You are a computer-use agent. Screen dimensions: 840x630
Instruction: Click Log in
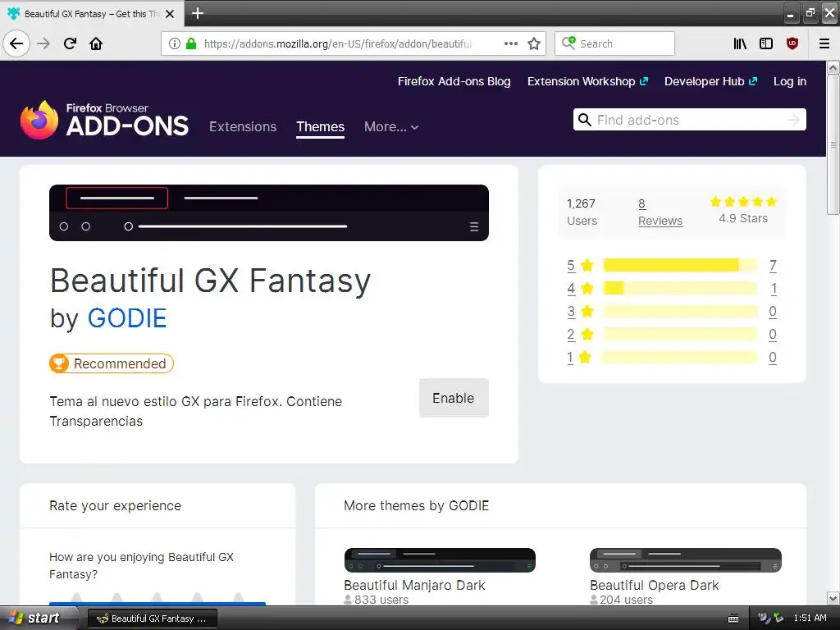coord(790,81)
